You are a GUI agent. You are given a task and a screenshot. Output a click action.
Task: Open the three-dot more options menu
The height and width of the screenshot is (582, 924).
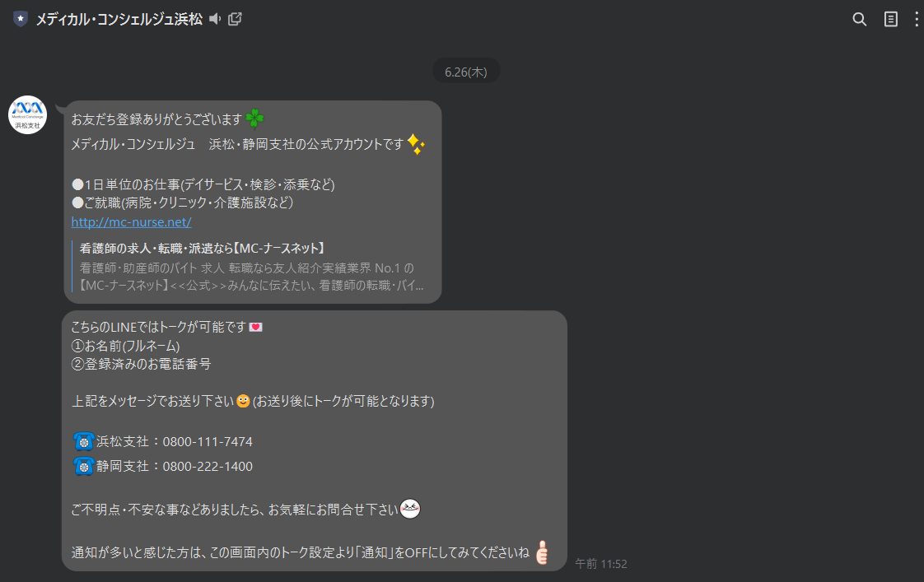tap(916, 20)
